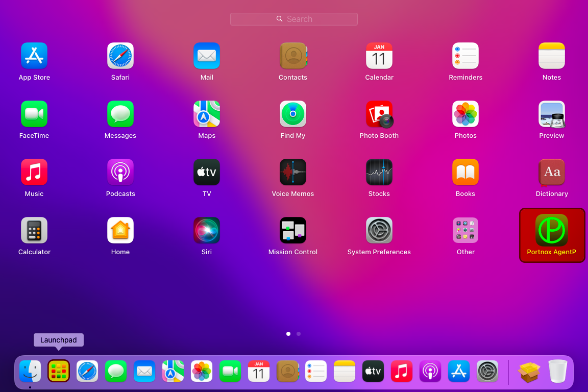The height and width of the screenshot is (392, 588).
Task: Launch FaceTime from Launchpad grid
Action: (34, 114)
